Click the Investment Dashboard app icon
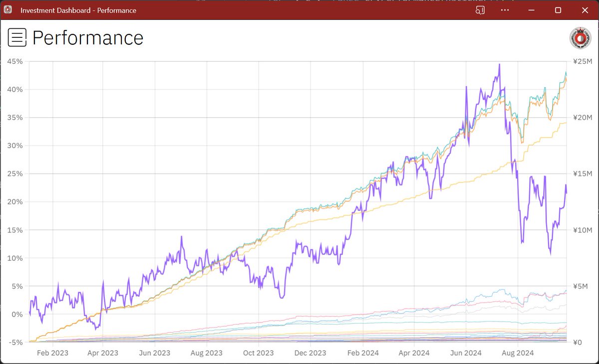599x364 pixels. pos(8,10)
